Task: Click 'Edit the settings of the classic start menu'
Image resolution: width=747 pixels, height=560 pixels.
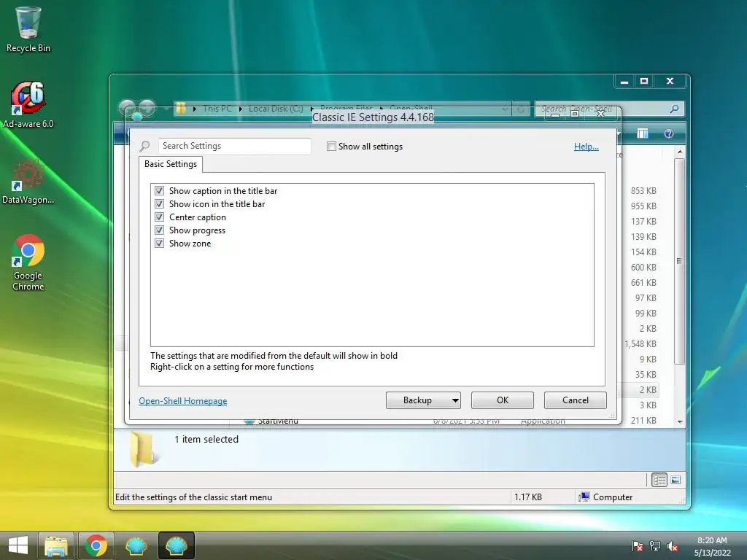Action: coord(193,497)
